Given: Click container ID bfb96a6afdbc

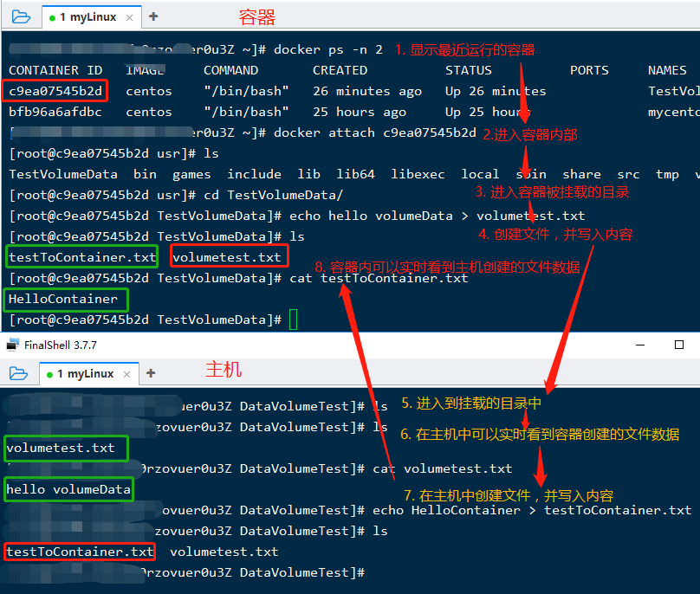Looking at the screenshot, I should (x=55, y=112).
